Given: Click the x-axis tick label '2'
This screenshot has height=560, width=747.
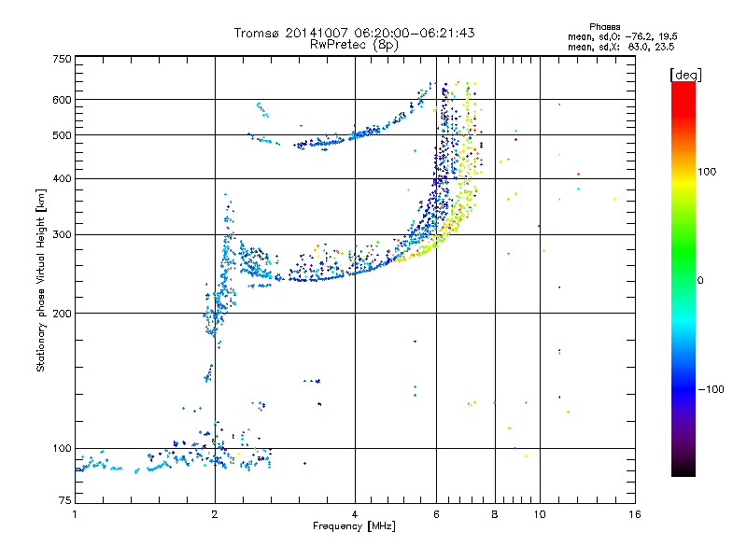Looking at the screenshot, I should click(x=215, y=514).
